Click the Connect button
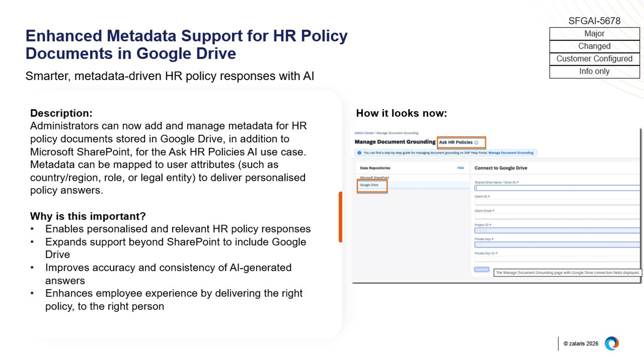The height and width of the screenshot is (362, 644). point(481,269)
